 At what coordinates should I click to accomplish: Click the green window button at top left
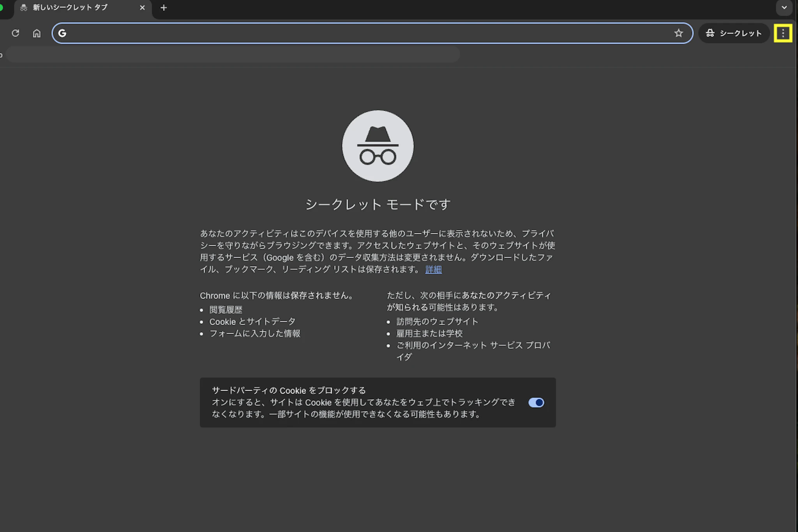pos(1,7)
